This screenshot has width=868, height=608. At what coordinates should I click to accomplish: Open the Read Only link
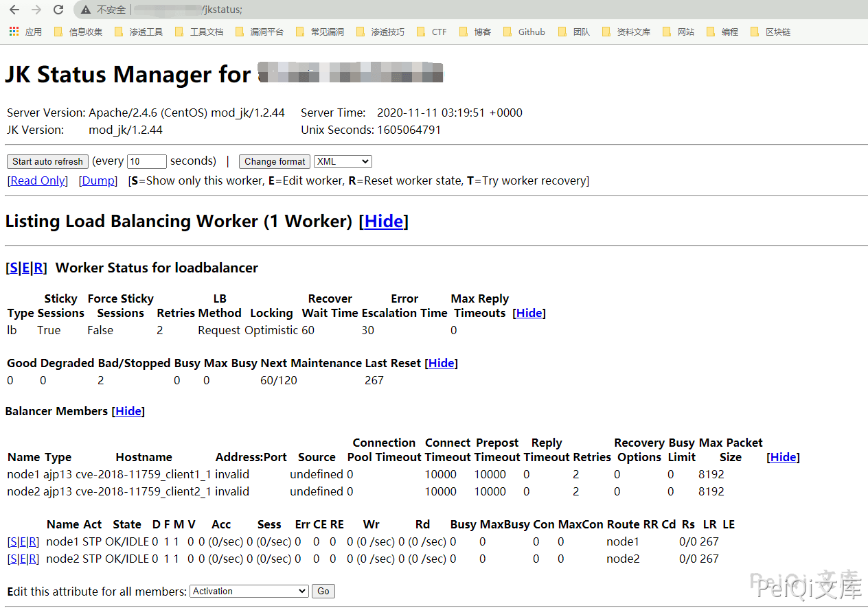click(x=38, y=181)
